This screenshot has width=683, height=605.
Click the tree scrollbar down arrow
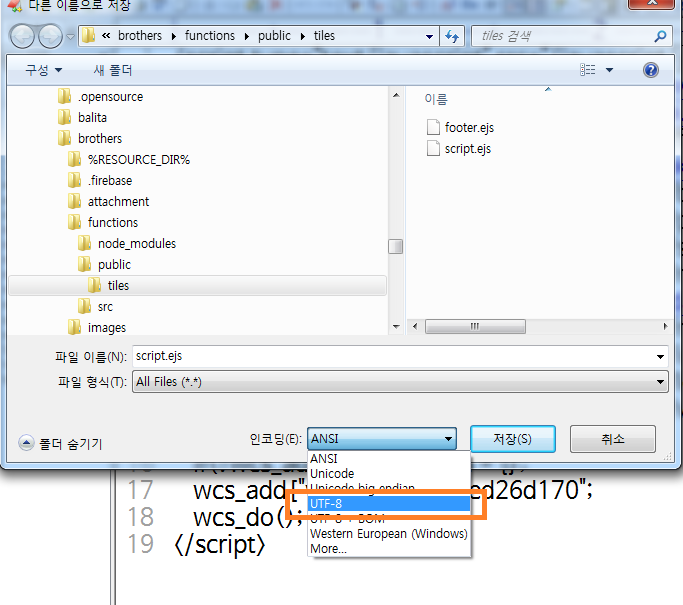point(396,326)
